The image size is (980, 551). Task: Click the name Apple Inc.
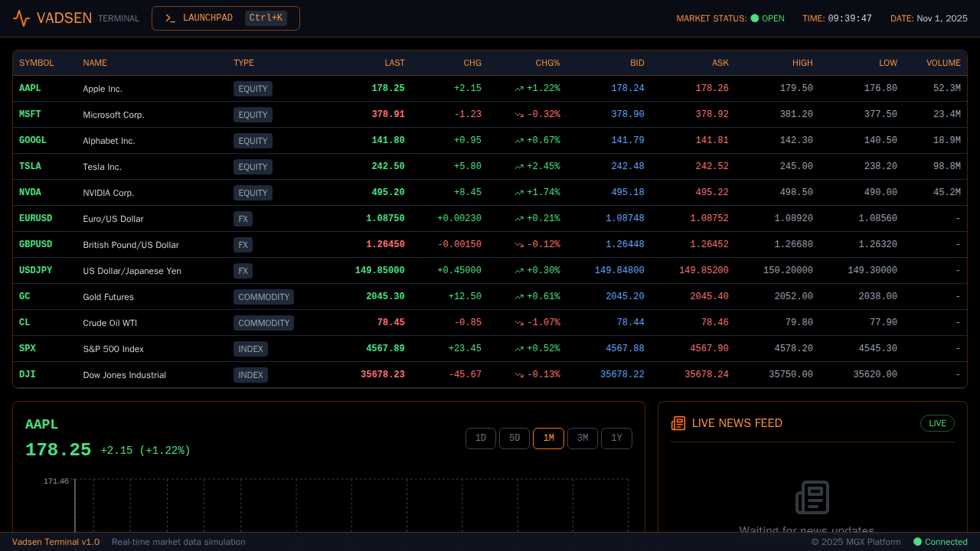103,89
